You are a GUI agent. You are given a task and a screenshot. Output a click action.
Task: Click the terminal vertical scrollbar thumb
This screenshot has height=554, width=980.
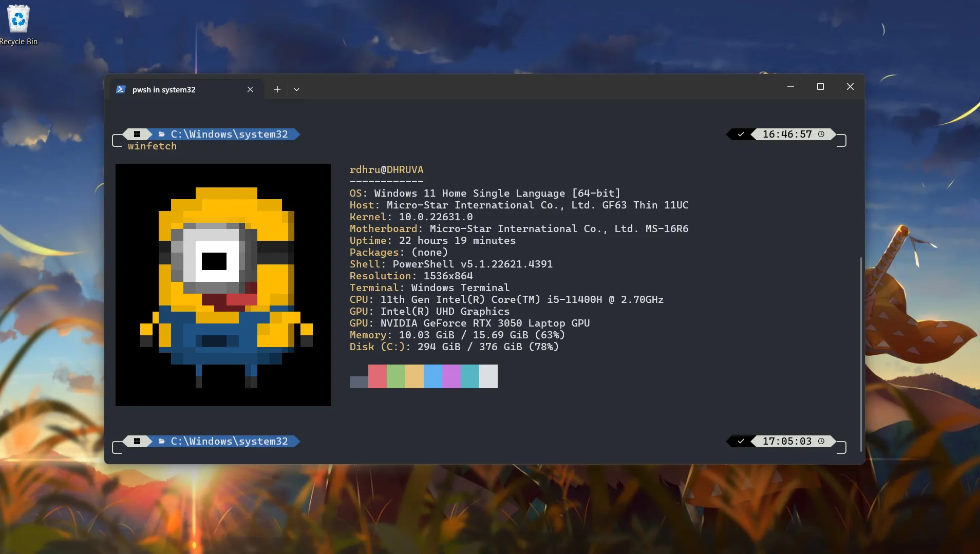pos(861,354)
